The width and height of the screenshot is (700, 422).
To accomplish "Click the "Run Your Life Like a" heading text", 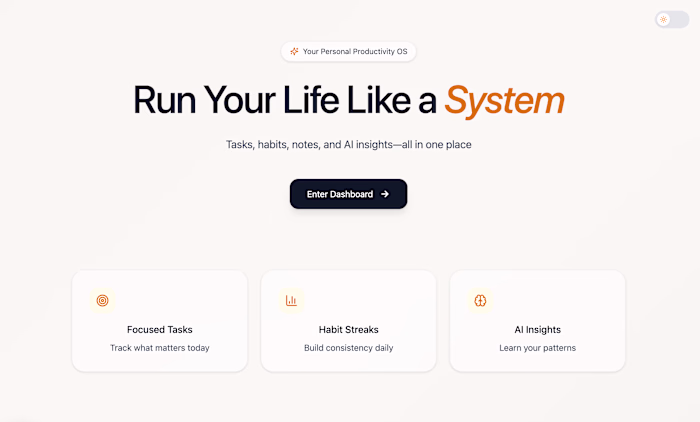I will pos(285,100).
